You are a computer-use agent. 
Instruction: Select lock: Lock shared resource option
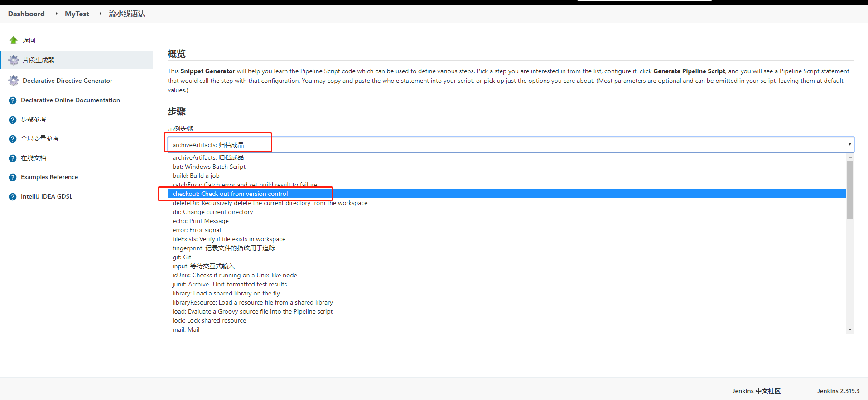[507, 320]
